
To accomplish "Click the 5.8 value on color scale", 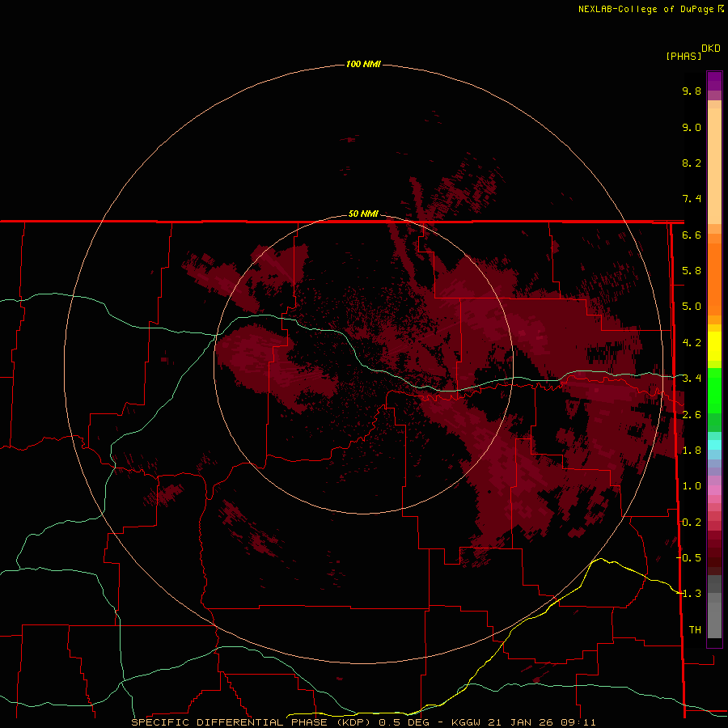I will (x=692, y=271).
